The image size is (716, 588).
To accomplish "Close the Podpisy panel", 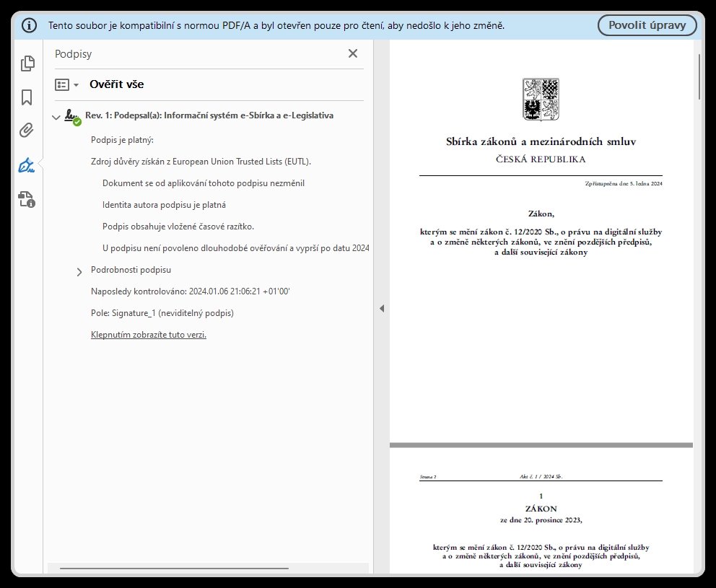I will [353, 53].
